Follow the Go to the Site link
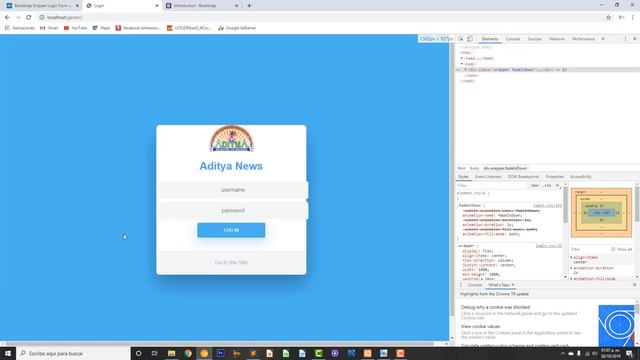Screen dimensions: 640x360 [231, 262]
